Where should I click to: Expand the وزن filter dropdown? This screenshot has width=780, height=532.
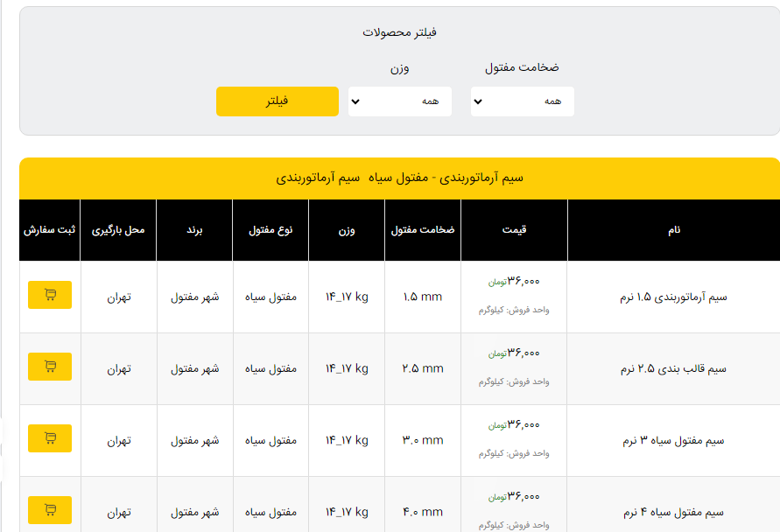(x=399, y=101)
